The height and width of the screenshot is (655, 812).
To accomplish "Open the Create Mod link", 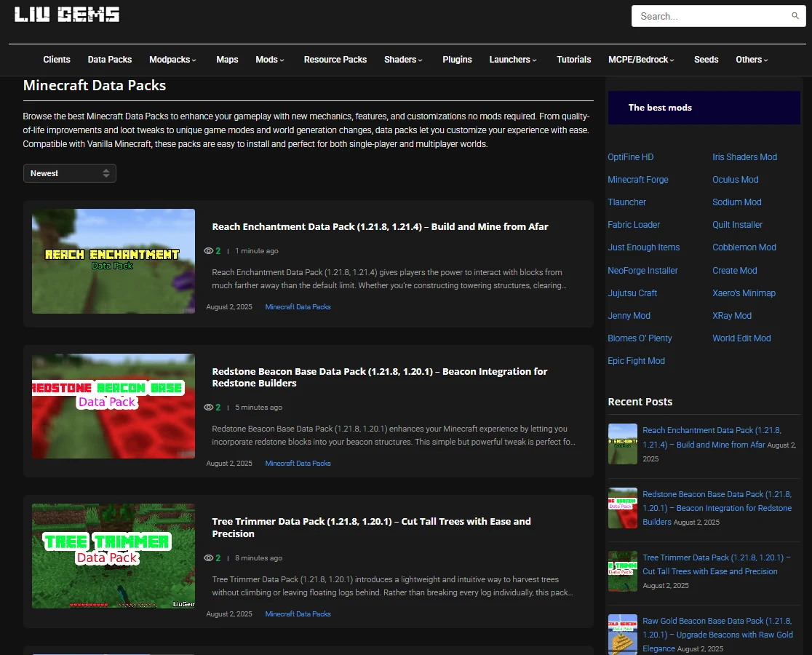I will tap(735, 270).
